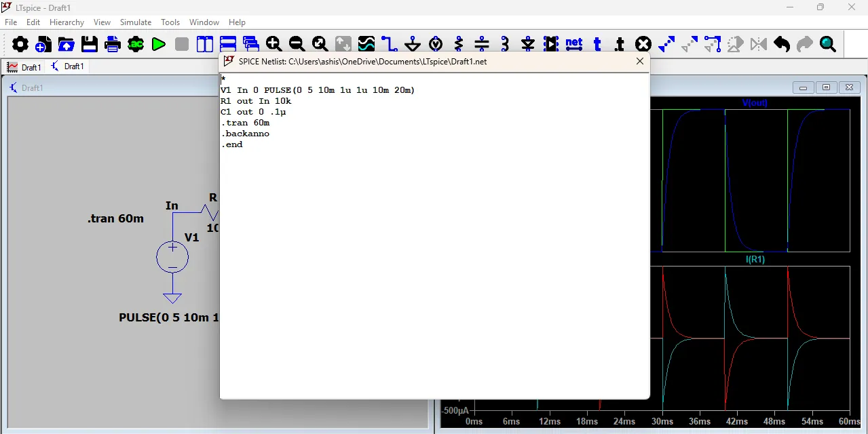The image size is (868, 434).
Task: Click the gray stop simulation button
Action: [182, 44]
